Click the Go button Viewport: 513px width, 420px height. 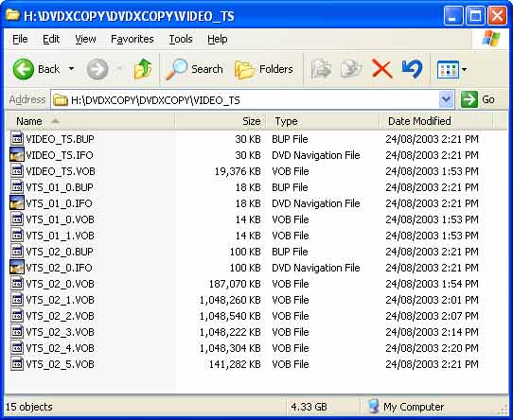[478, 99]
